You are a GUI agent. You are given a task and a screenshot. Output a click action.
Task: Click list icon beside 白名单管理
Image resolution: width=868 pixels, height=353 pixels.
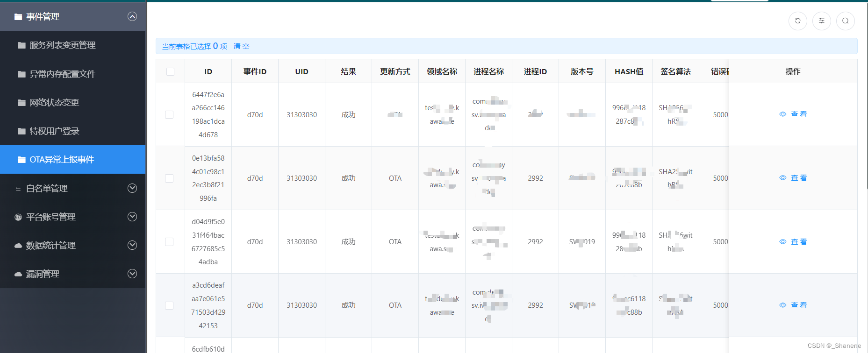(18, 189)
